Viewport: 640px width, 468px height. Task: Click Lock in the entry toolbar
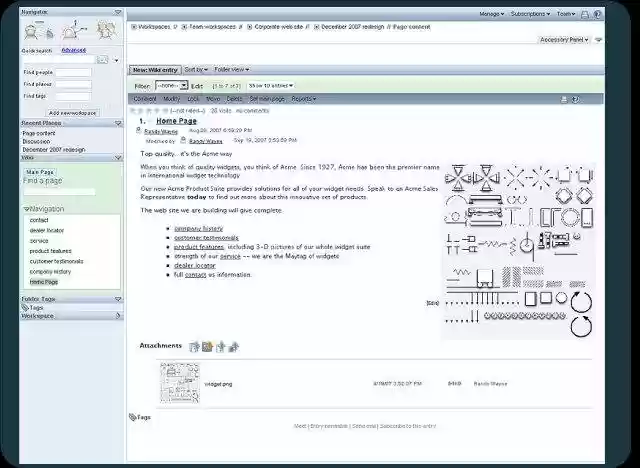click(193, 99)
